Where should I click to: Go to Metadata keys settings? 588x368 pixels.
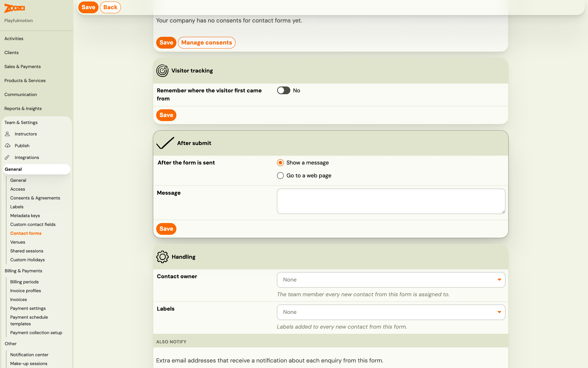(x=25, y=216)
